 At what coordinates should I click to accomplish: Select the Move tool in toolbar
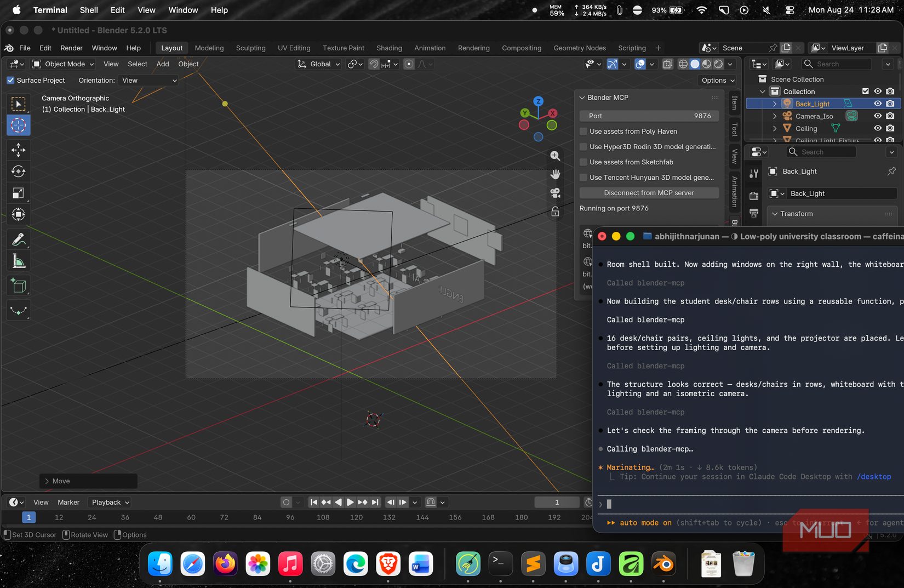[x=19, y=150]
